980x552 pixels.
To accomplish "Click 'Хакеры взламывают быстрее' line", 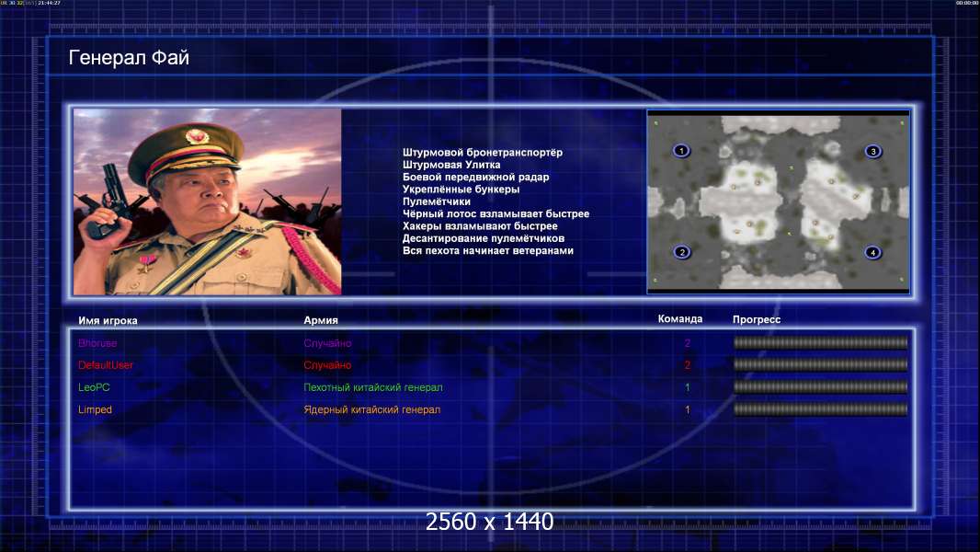I will pos(480,226).
